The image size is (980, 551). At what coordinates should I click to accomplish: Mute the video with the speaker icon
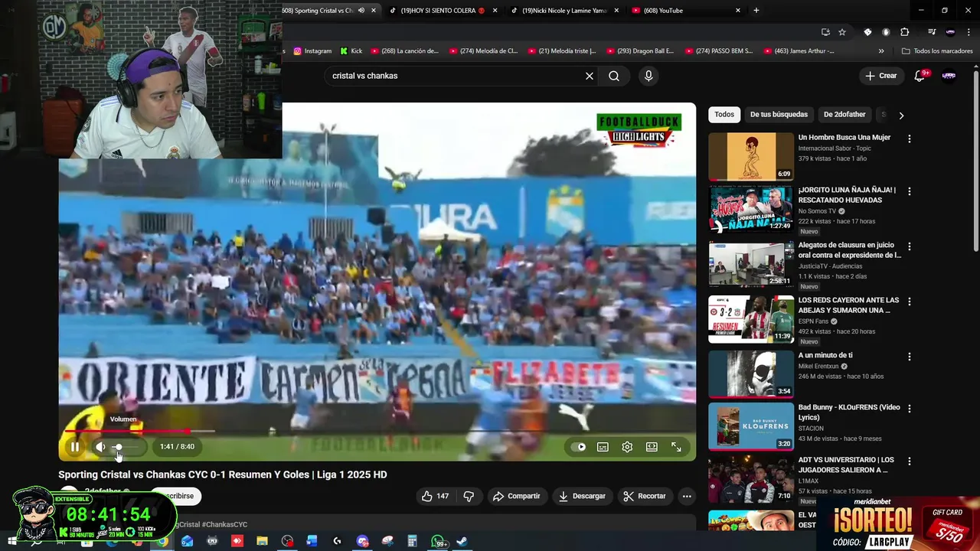pos(100,447)
